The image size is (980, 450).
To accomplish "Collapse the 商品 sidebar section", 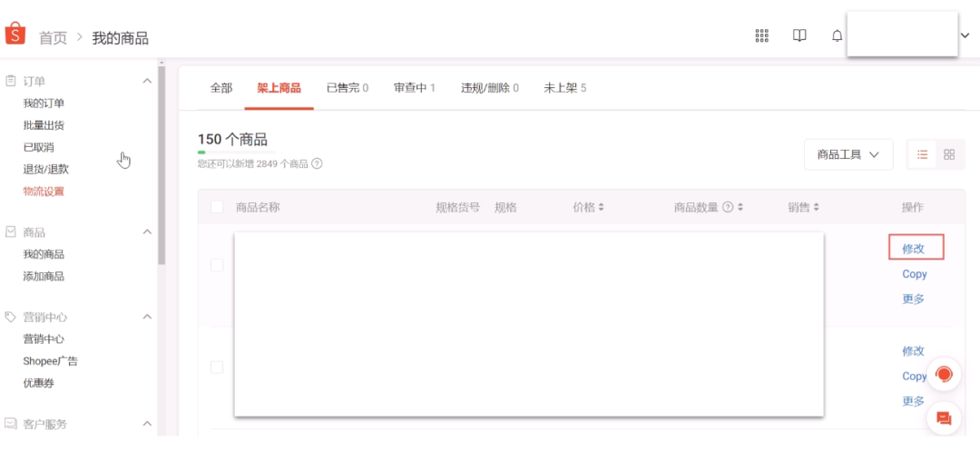I will click(148, 232).
